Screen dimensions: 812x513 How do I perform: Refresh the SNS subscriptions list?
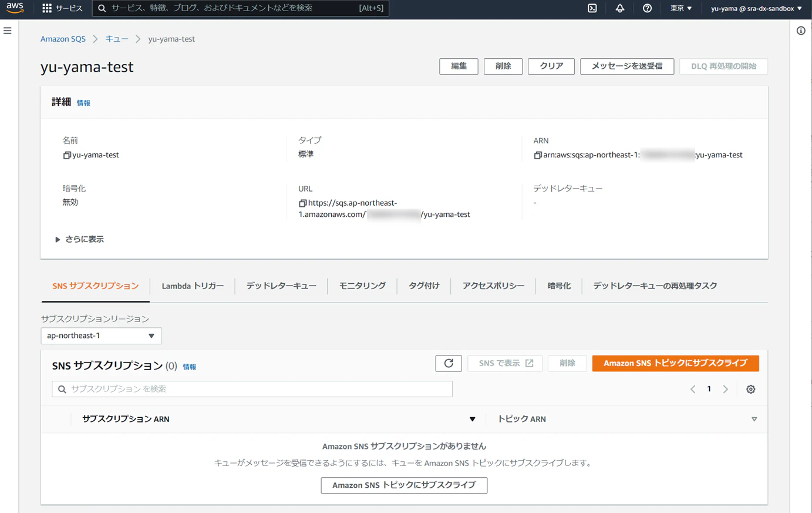(x=449, y=363)
